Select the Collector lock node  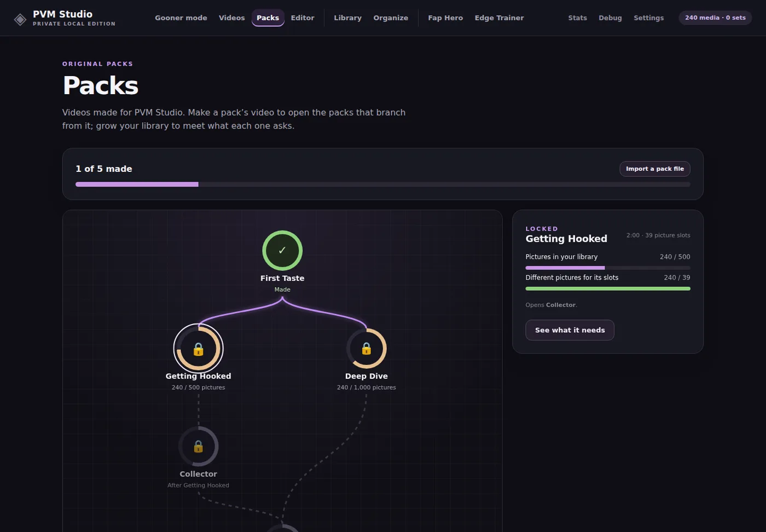[198, 447]
